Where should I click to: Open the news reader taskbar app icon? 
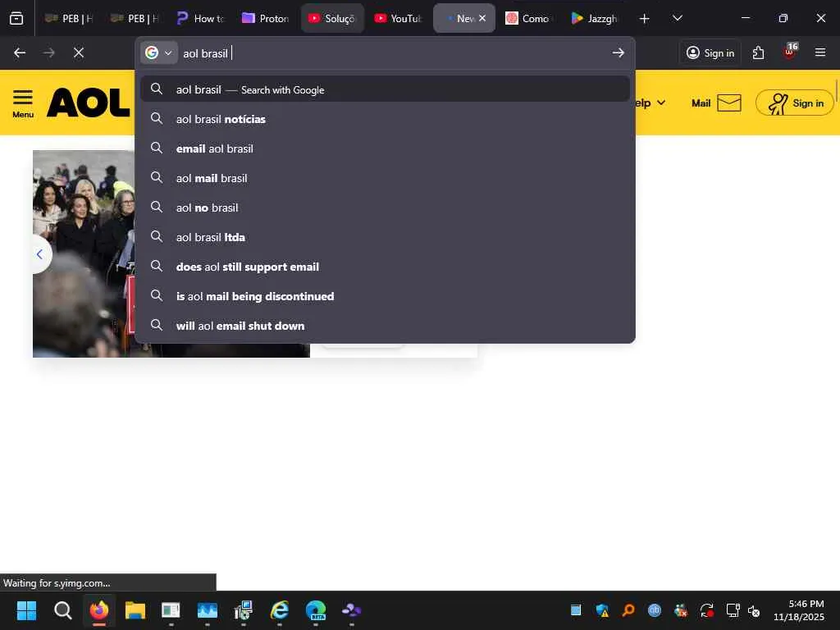click(x=171, y=610)
